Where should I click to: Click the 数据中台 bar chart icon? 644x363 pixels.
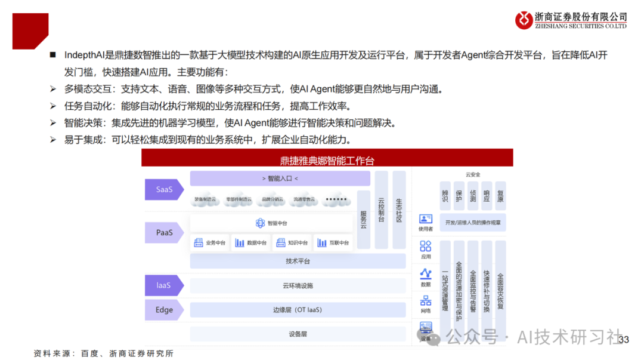click(x=240, y=242)
